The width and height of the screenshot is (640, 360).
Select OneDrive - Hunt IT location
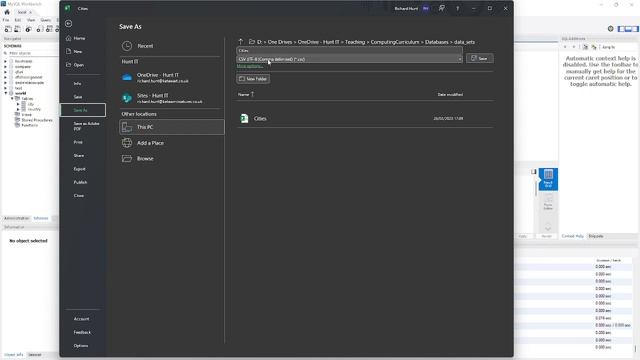pyautogui.click(x=171, y=78)
